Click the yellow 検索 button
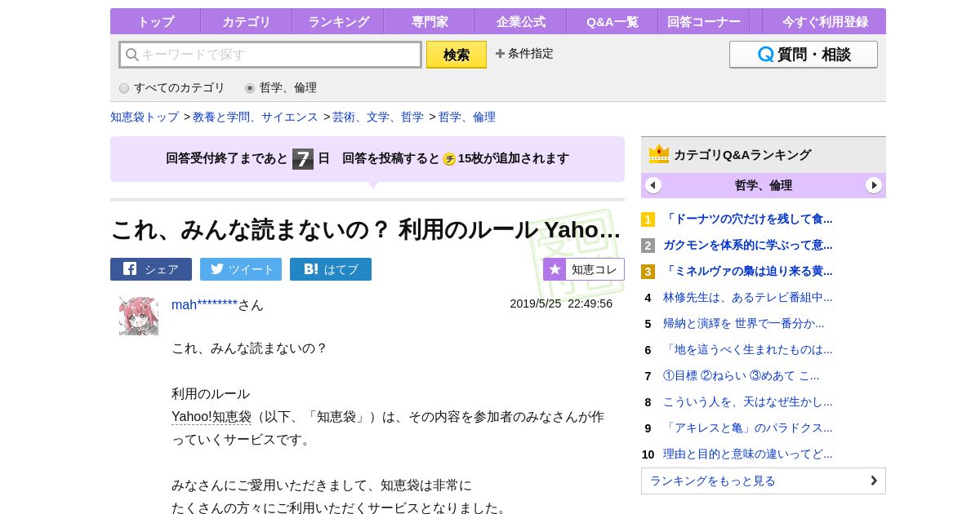 pyautogui.click(x=457, y=55)
